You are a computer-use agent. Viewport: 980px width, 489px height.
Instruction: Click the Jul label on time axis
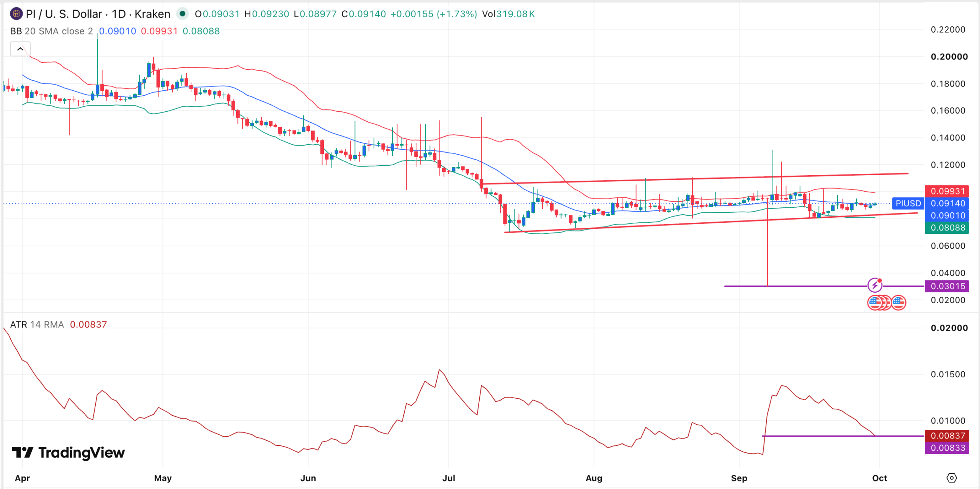pyautogui.click(x=449, y=478)
